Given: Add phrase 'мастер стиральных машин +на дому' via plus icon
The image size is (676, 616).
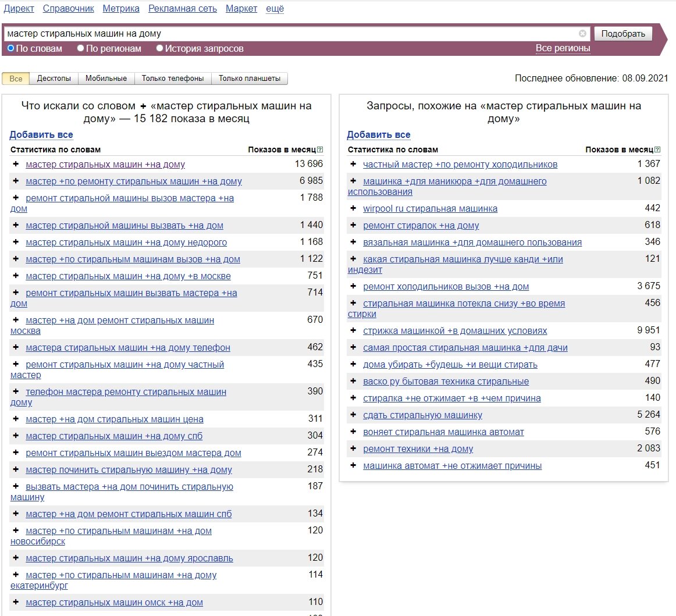Looking at the screenshot, I should [x=16, y=164].
